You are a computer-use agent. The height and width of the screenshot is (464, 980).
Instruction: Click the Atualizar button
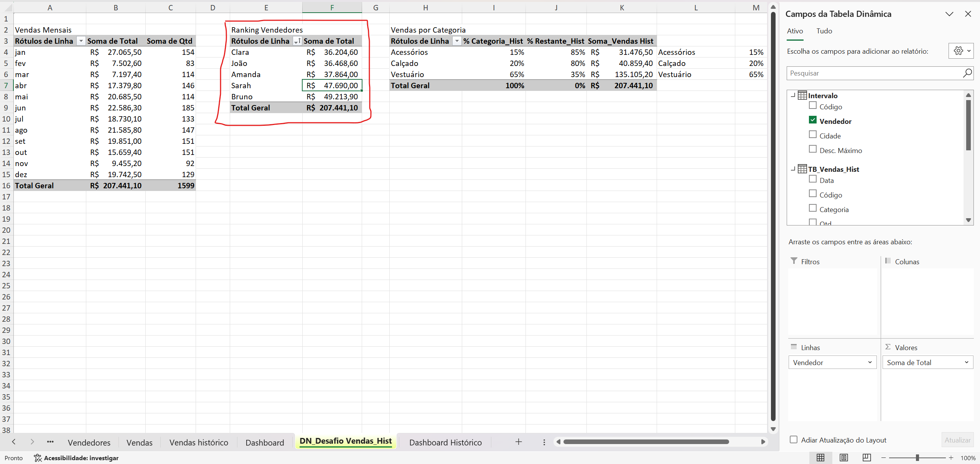coord(957,440)
